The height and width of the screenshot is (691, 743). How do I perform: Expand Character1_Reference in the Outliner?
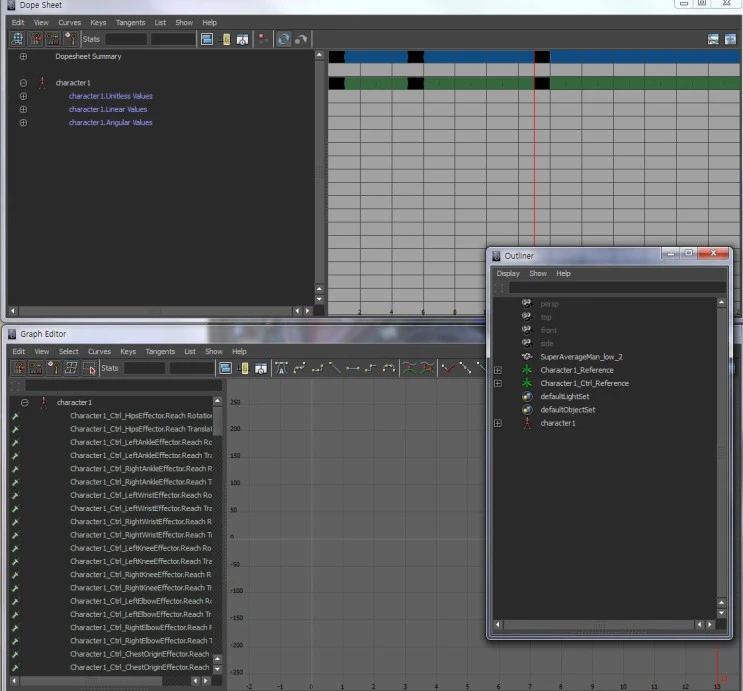tap(498, 370)
